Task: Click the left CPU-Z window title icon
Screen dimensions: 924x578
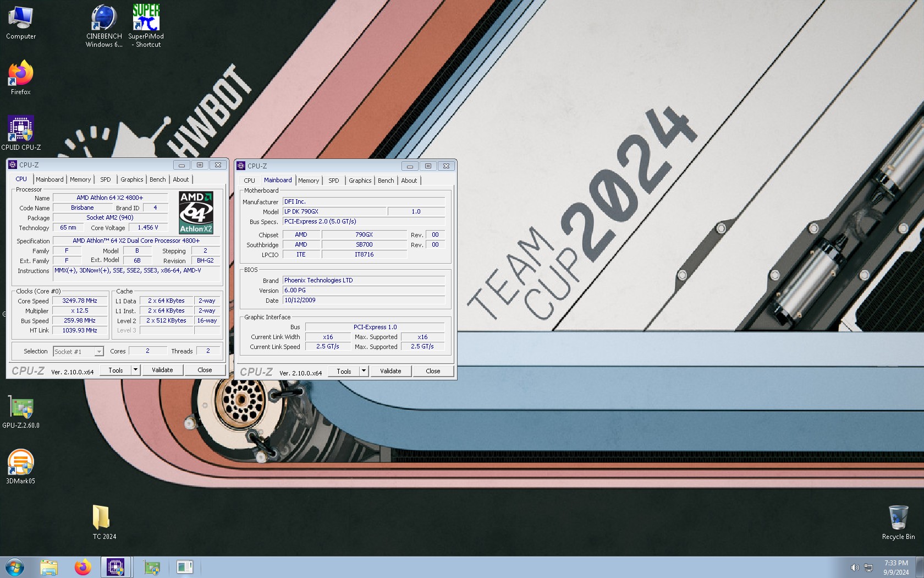Action: tap(13, 165)
